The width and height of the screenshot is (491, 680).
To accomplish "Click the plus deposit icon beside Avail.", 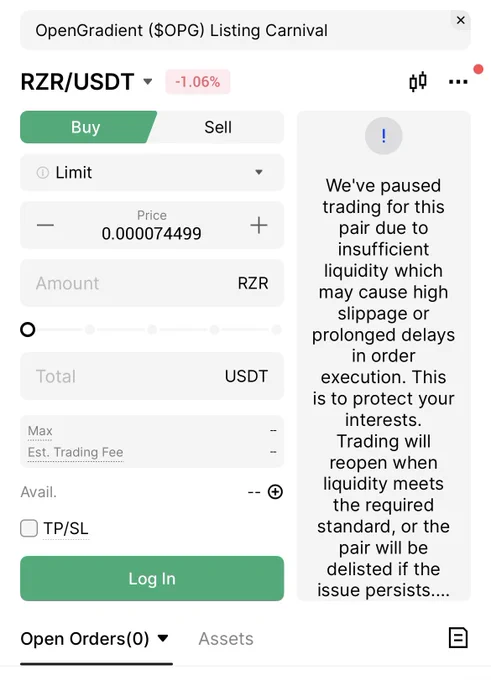I will (x=275, y=492).
